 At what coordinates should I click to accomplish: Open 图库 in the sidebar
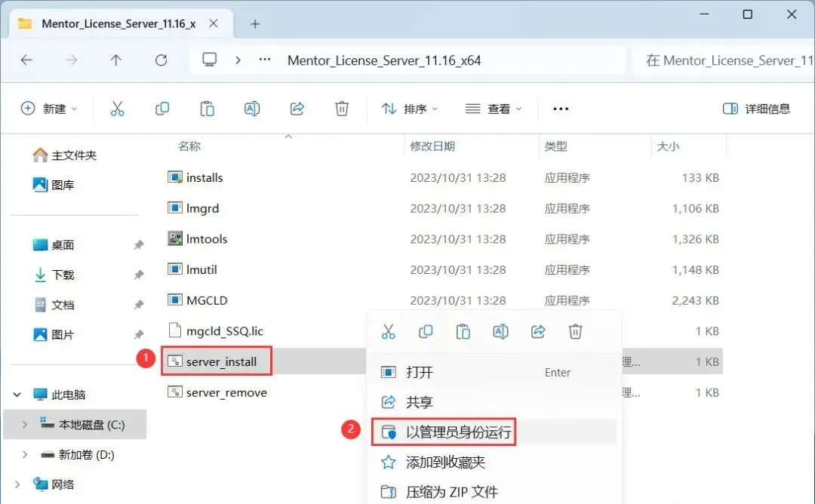point(54,184)
